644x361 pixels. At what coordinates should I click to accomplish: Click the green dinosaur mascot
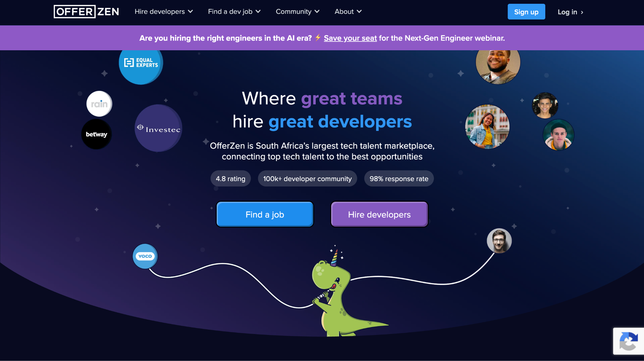(343, 295)
